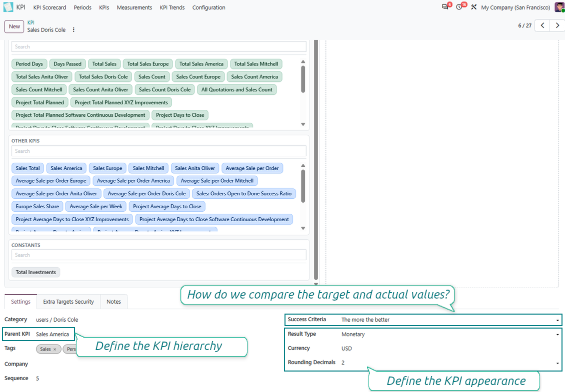Switch to the Settings tab
The height and width of the screenshot is (392, 565).
[20, 302]
